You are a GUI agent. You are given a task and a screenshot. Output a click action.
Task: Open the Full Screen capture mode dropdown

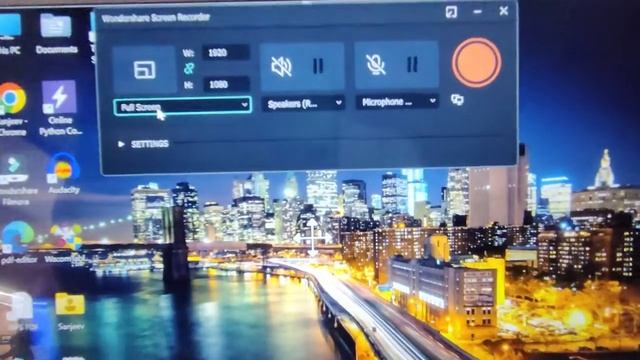coord(182,107)
